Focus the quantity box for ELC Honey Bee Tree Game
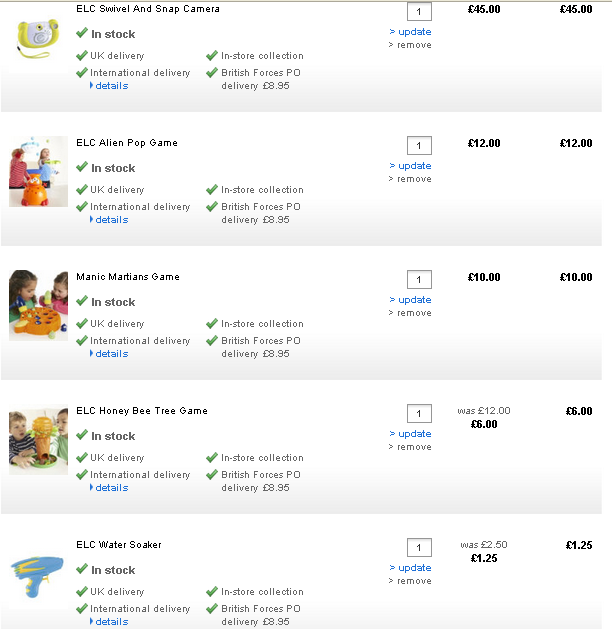This screenshot has width=612, height=629. point(419,414)
